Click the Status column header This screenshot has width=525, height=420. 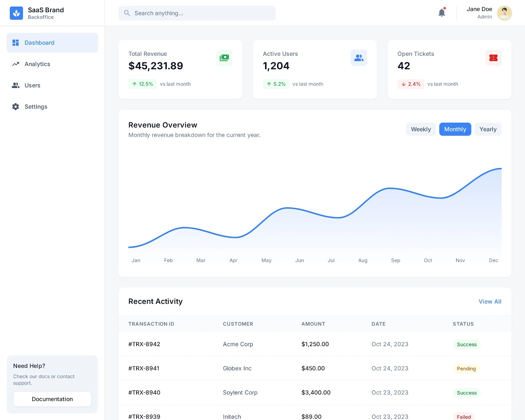(463, 324)
